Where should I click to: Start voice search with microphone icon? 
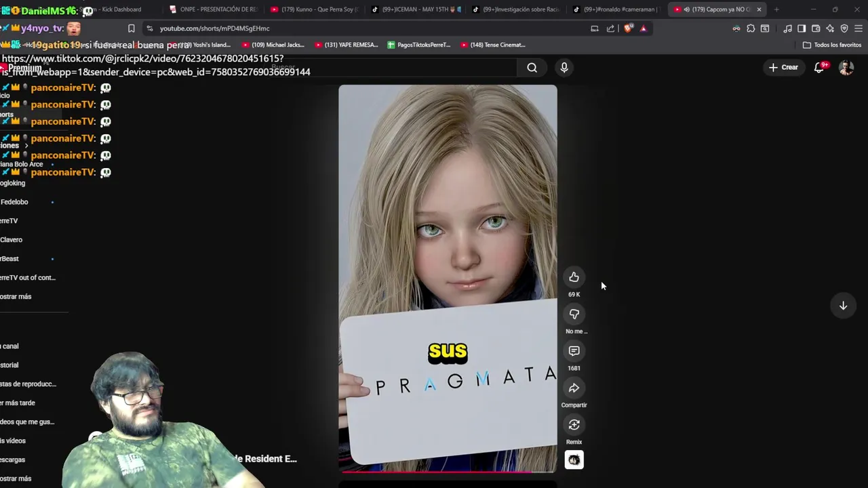pos(564,67)
